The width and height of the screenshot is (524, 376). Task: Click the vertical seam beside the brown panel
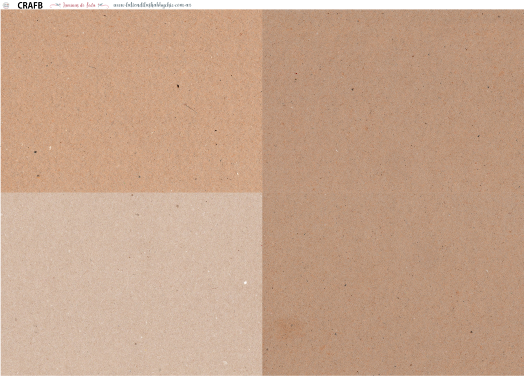263,193
